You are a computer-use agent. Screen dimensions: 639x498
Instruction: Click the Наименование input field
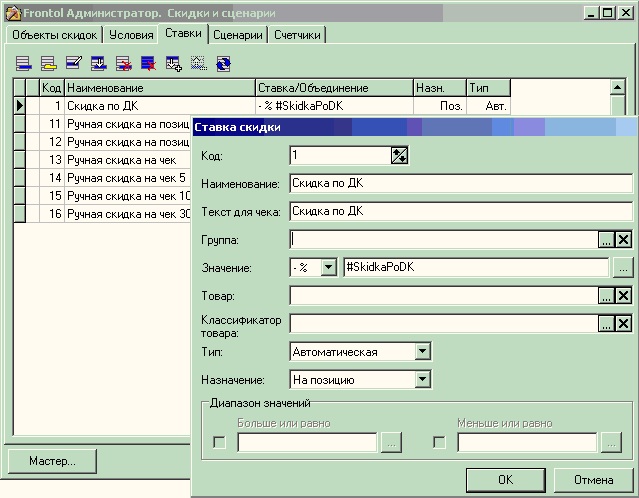coord(461,183)
